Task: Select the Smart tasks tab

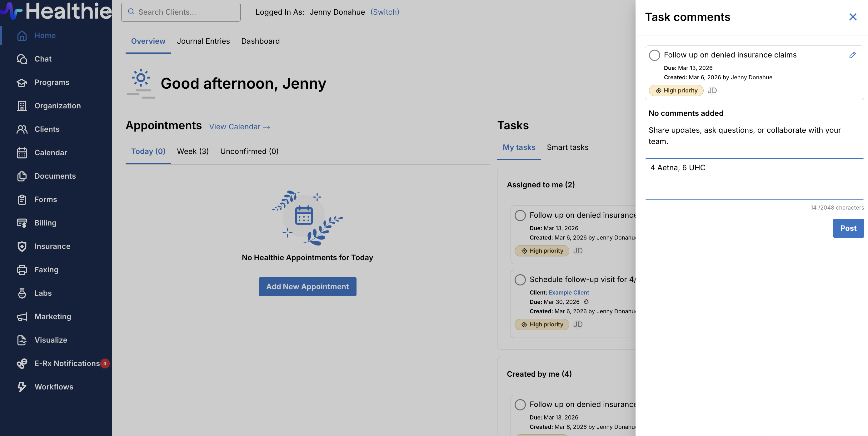Action: pyautogui.click(x=567, y=147)
